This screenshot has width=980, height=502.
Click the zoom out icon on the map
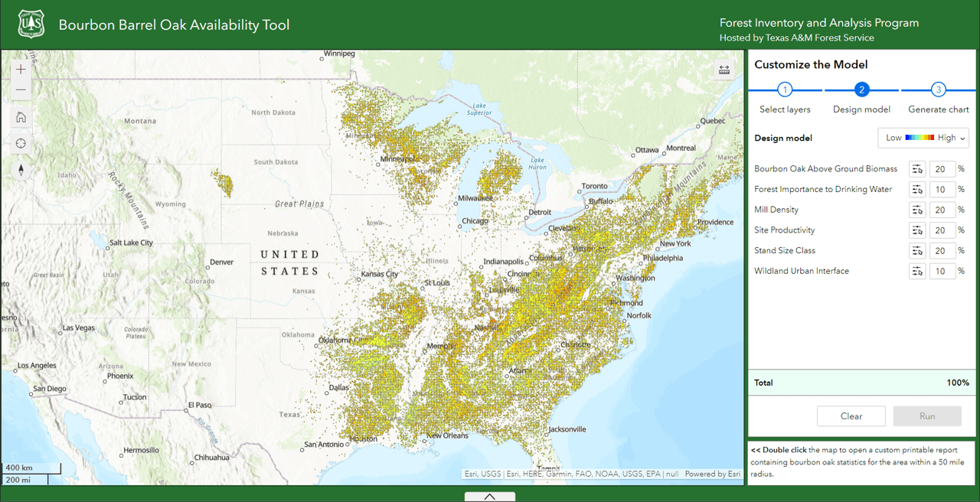click(x=20, y=90)
